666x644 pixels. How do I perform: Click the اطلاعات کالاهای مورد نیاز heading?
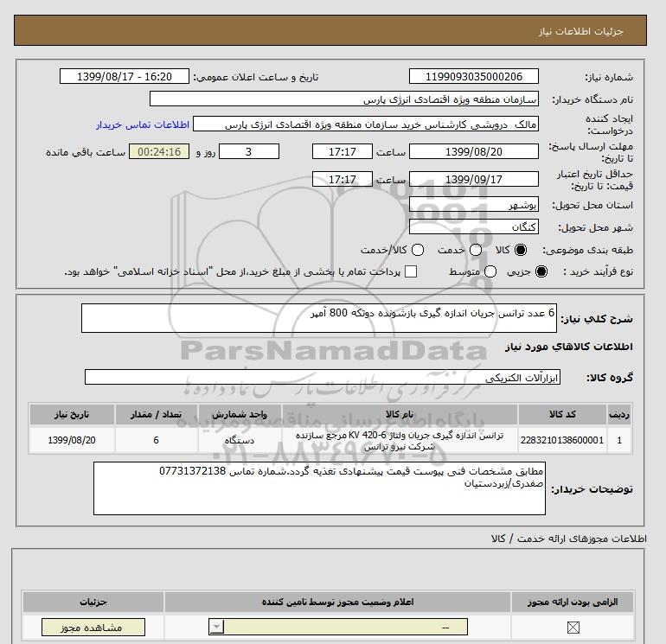569,347
